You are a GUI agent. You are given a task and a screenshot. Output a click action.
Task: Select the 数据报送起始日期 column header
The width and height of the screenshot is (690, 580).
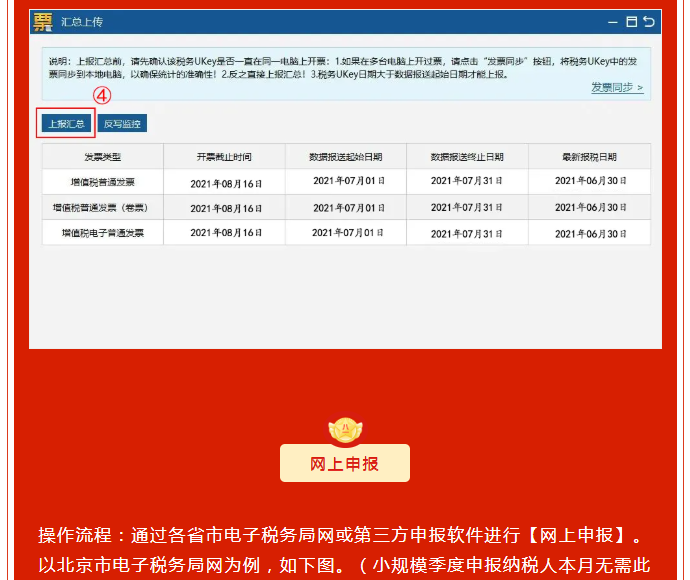[x=346, y=157]
